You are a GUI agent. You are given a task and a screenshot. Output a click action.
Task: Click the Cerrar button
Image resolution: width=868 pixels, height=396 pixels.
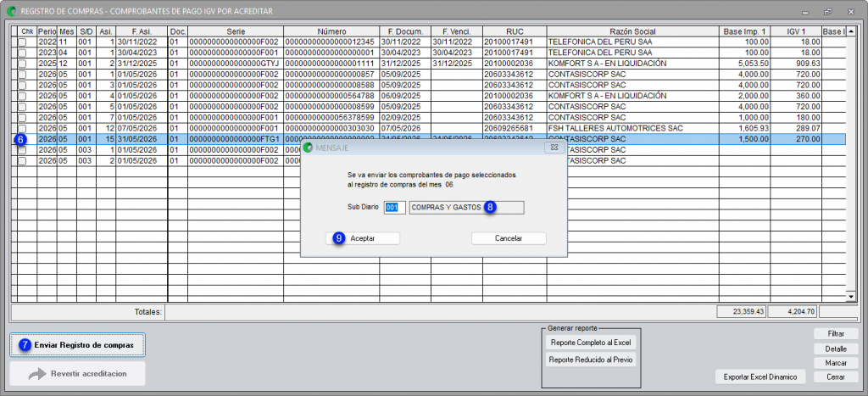click(x=836, y=377)
